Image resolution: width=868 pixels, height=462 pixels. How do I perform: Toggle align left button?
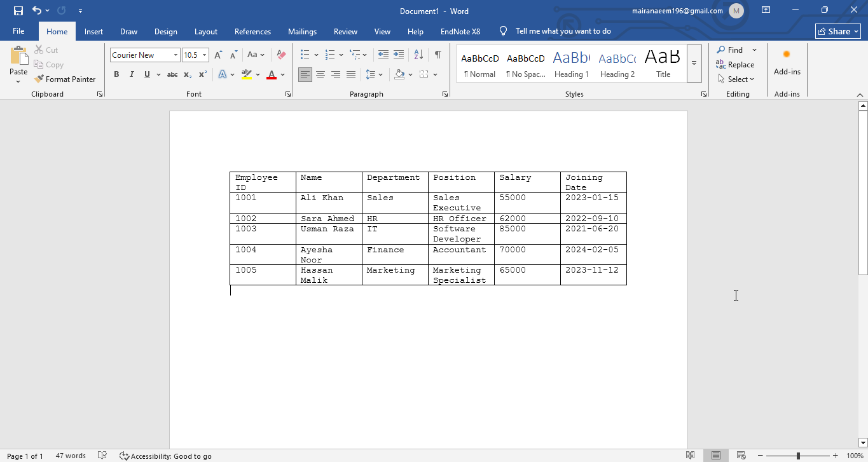click(x=305, y=74)
